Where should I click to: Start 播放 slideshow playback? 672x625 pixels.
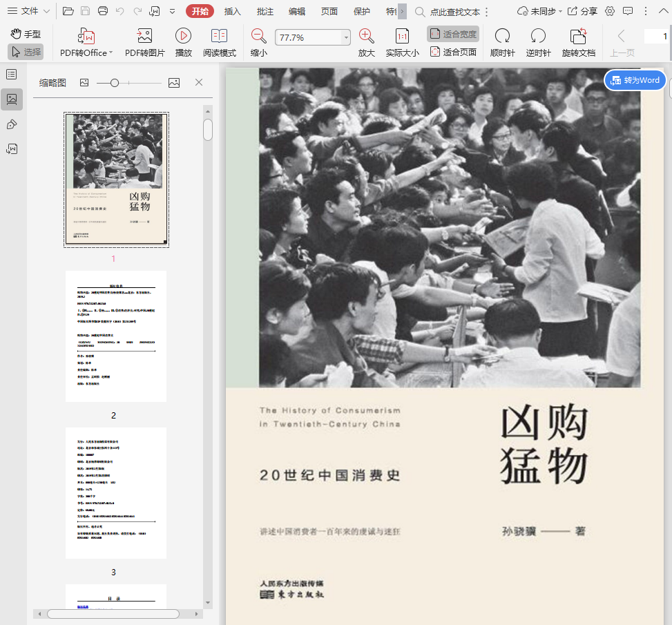[184, 42]
